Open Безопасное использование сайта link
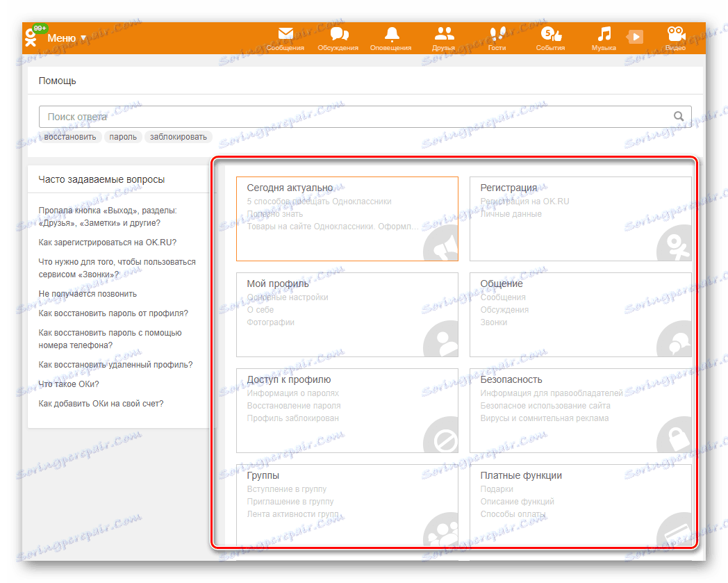Screen dimensions: 728x583 point(545,406)
